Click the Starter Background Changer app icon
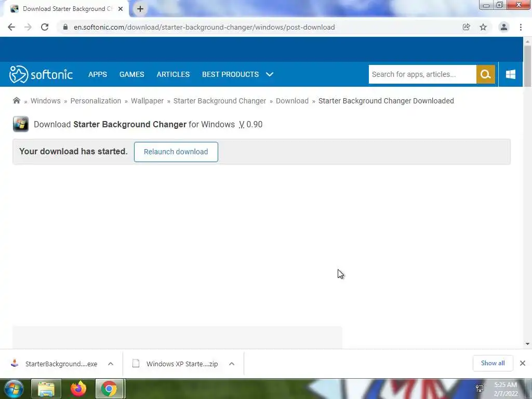Screen dimensions: 532x399 point(21,124)
